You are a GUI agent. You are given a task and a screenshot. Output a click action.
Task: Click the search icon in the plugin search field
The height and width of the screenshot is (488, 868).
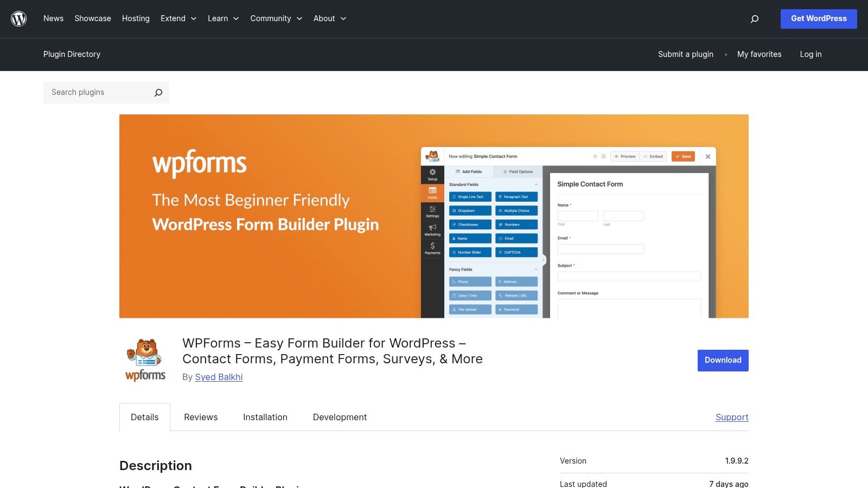(157, 92)
